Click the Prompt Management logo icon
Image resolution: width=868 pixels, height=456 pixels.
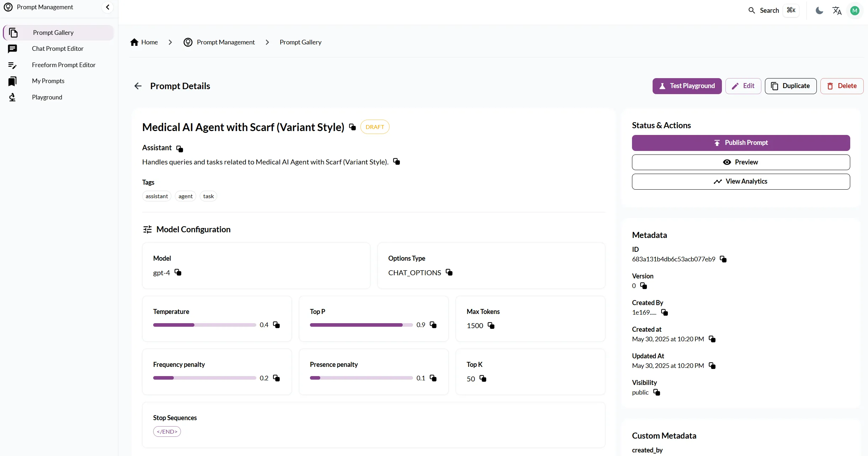tap(8, 7)
